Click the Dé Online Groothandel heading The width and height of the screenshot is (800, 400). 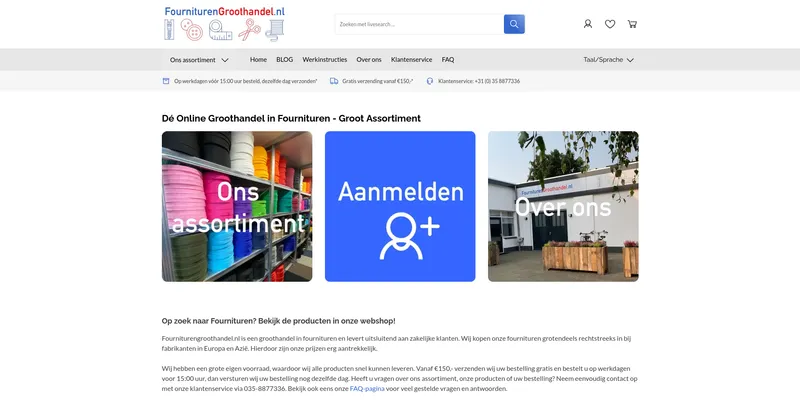pyautogui.click(x=291, y=118)
